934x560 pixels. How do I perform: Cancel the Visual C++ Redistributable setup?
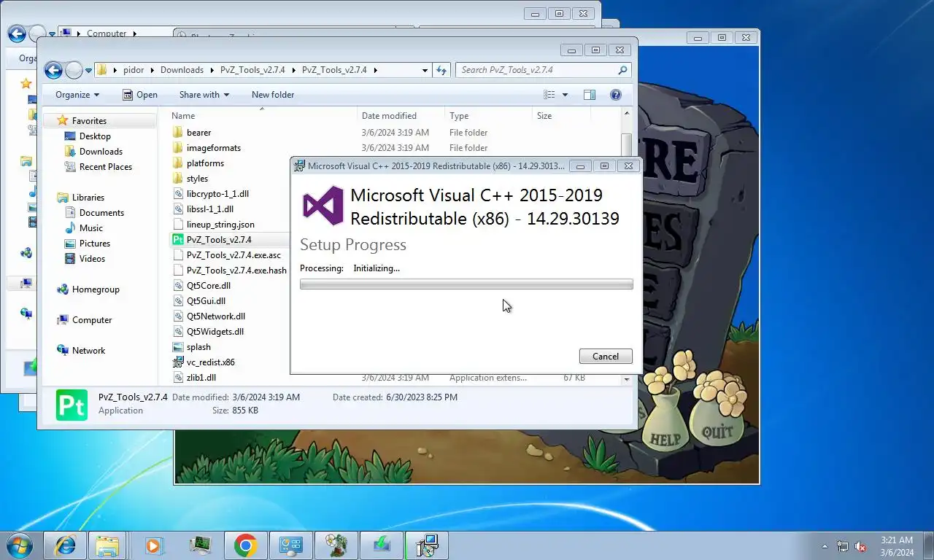[x=606, y=357]
